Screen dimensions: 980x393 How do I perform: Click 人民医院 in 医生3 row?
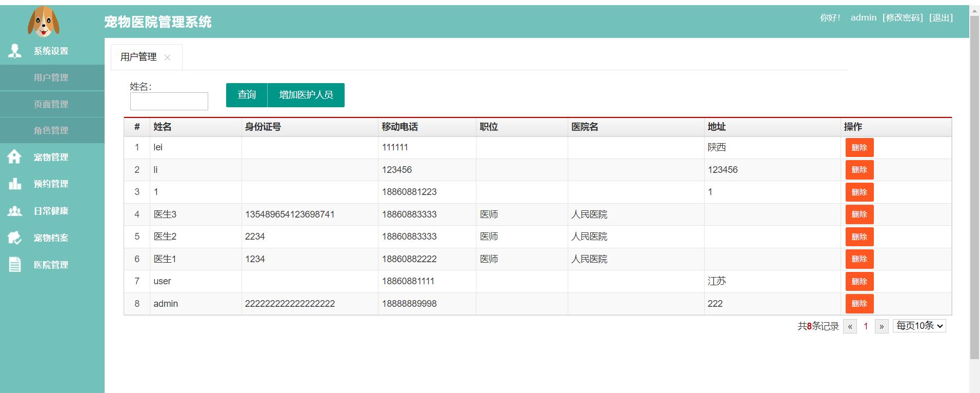589,214
